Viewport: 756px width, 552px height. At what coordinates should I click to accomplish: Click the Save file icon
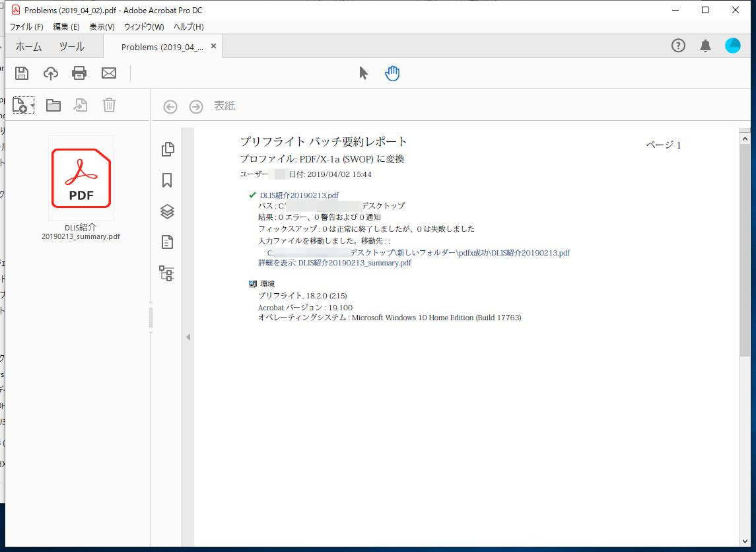tap(22, 73)
